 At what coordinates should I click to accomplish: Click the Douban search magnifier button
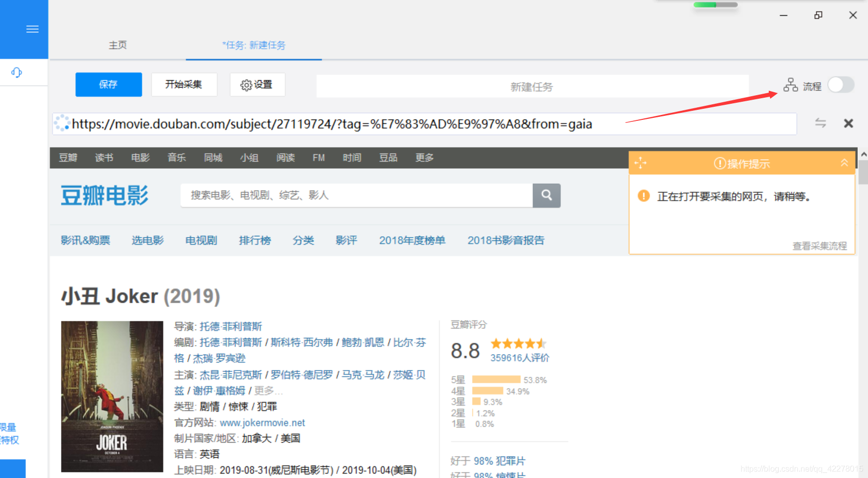click(x=547, y=195)
